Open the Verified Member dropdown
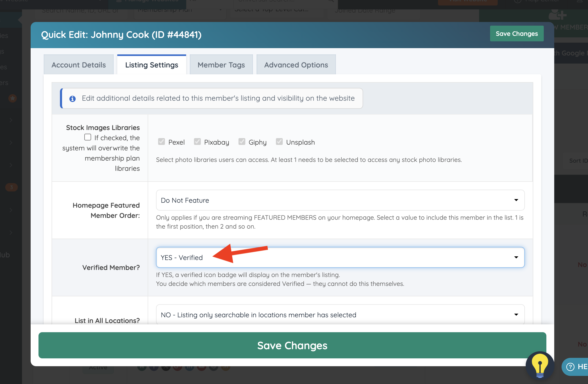The width and height of the screenshot is (588, 384). click(x=340, y=257)
